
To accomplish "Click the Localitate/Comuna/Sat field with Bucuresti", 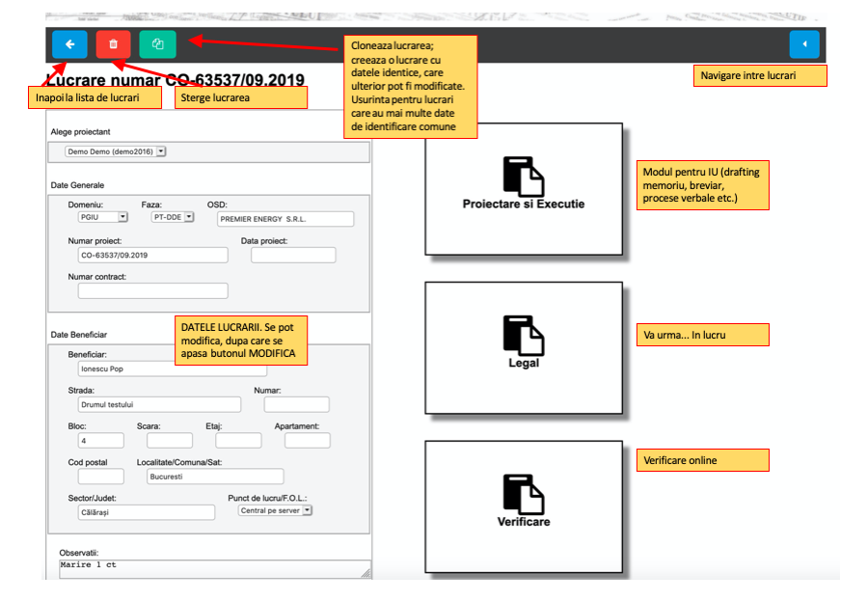I will coord(215,477).
